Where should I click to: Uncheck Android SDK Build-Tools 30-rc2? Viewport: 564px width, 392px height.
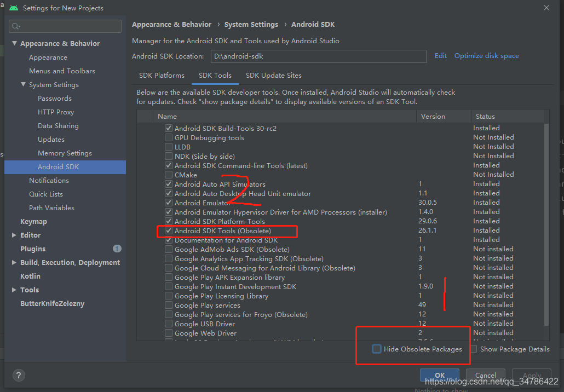click(168, 128)
